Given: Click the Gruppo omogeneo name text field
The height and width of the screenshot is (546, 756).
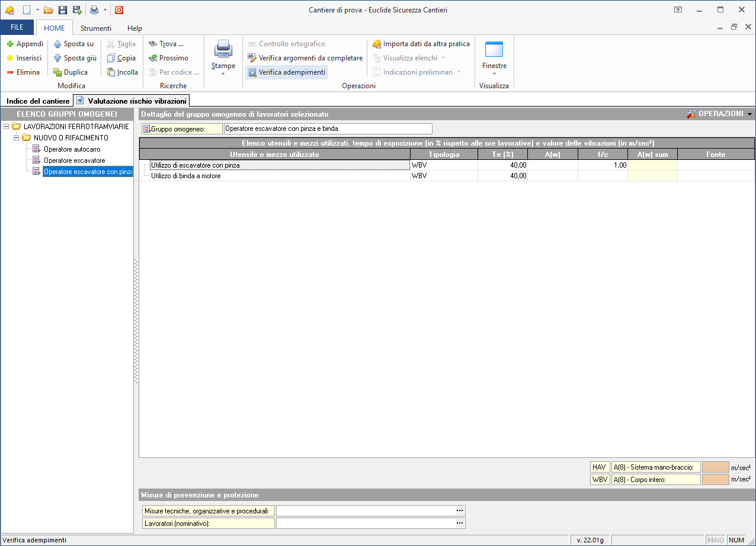Looking at the screenshot, I should (x=328, y=129).
